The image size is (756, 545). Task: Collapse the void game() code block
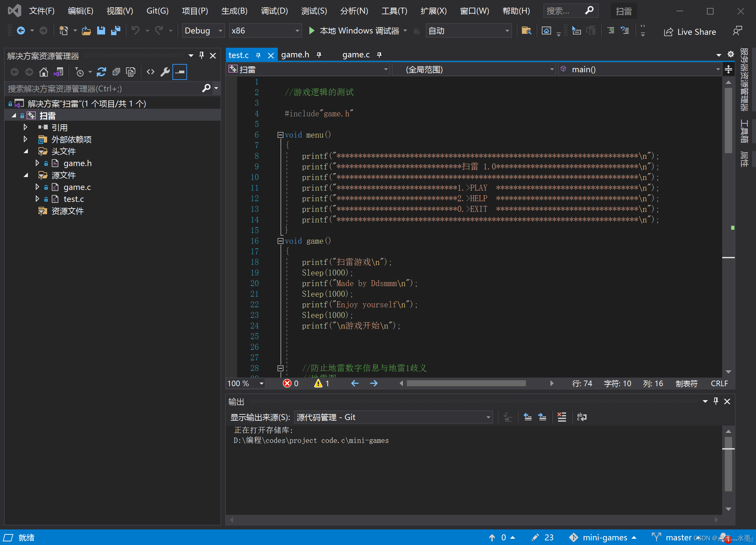coord(280,241)
